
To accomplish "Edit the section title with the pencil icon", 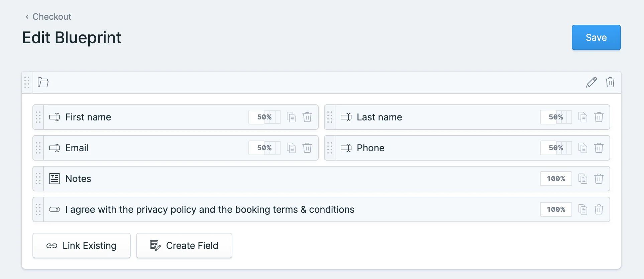I will tap(591, 82).
